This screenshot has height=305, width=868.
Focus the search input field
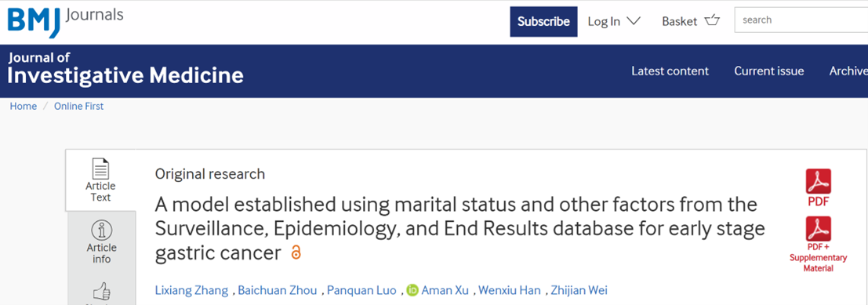tap(801, 20)
